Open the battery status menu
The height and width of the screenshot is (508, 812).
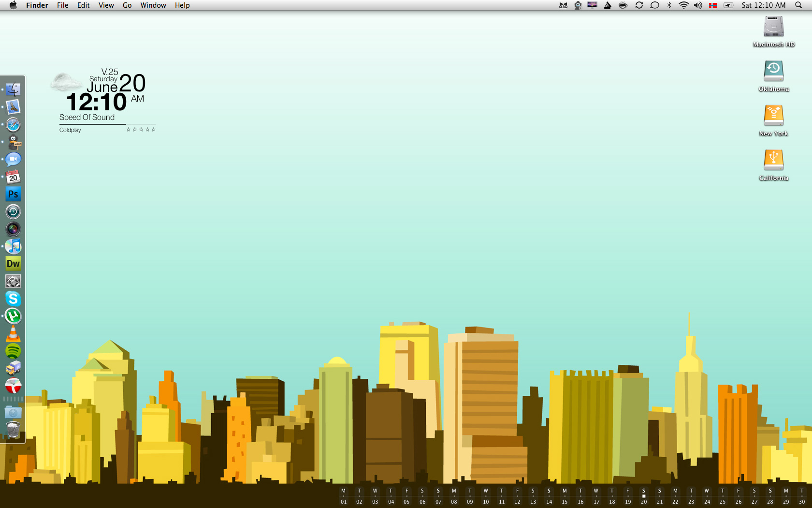(x=728, y=5)
